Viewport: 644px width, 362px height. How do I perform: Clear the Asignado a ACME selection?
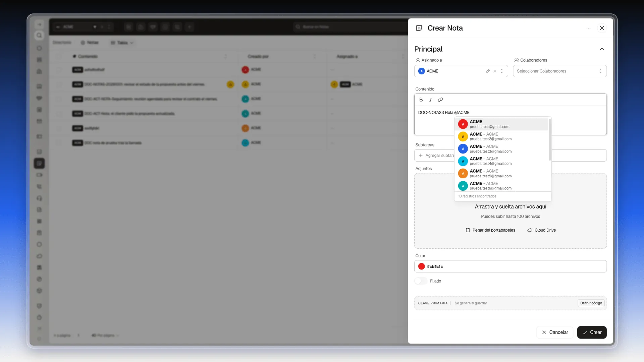[495, 71]
